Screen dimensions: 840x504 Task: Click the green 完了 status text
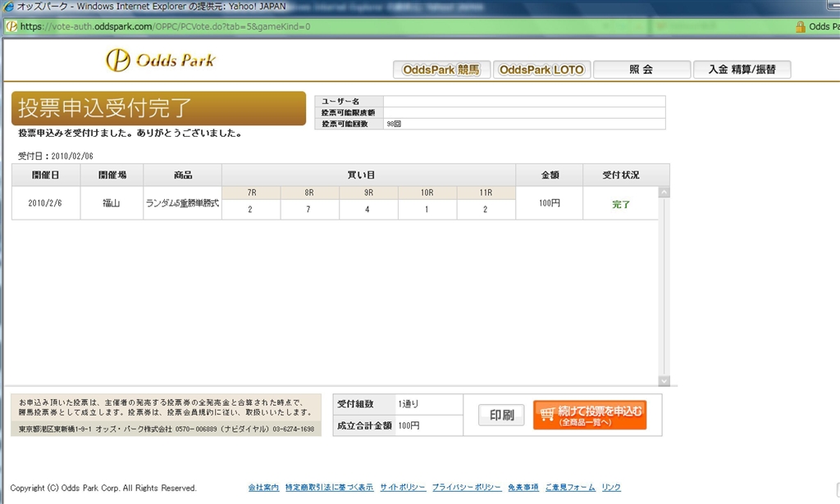621,204
